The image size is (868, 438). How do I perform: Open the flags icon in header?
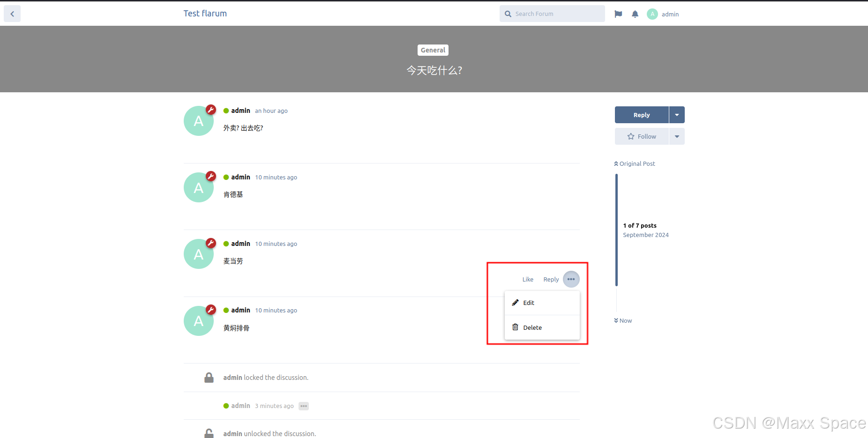(618, 14)
